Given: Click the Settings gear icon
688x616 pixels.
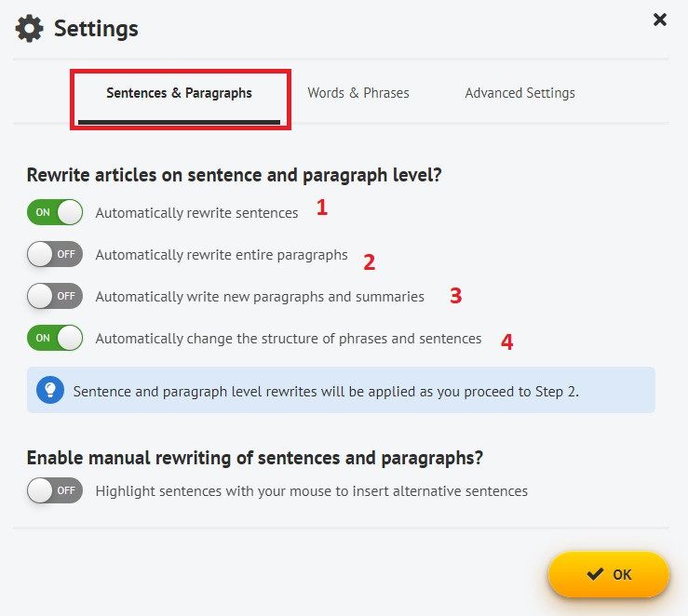Looking at the screenshot, I should (x=30, y=29).
